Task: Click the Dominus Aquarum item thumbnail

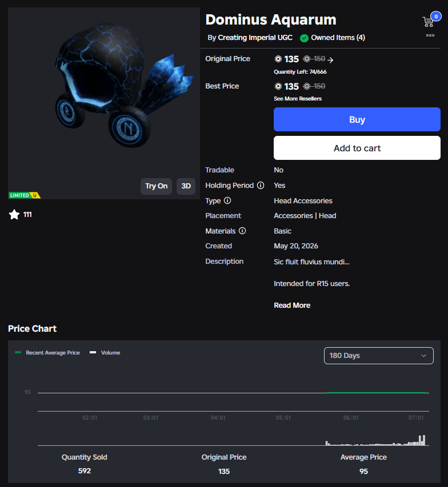Action: [x=104, y=103]
